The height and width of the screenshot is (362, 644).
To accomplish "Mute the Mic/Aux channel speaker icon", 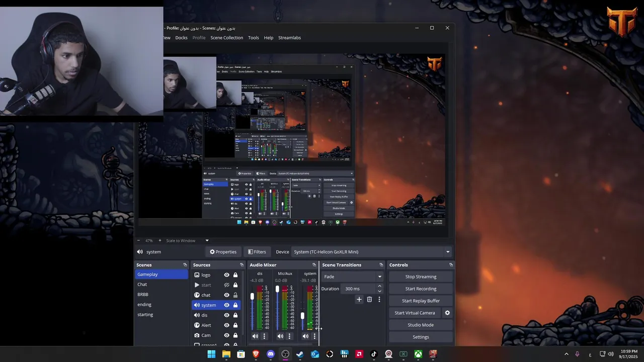I will tap(280, 336).
